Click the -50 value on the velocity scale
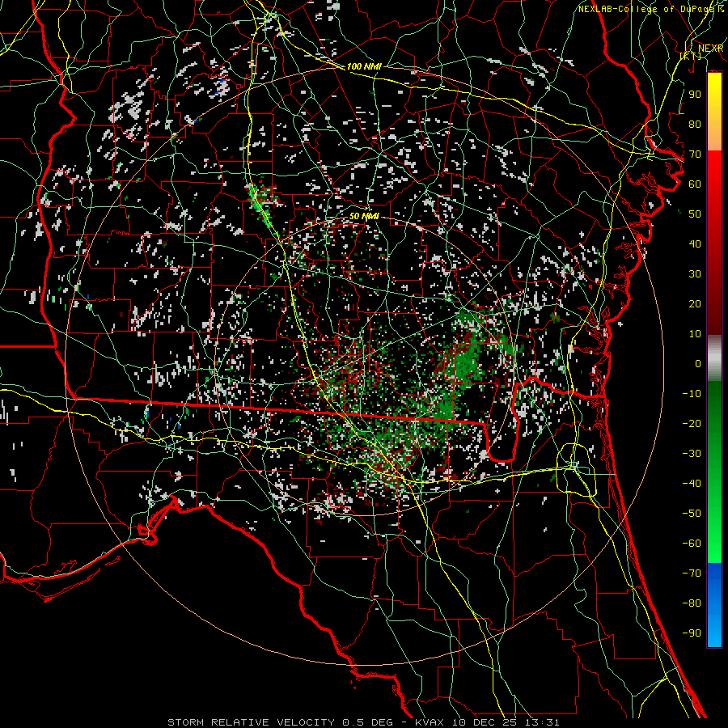 (x=692, y=513)
